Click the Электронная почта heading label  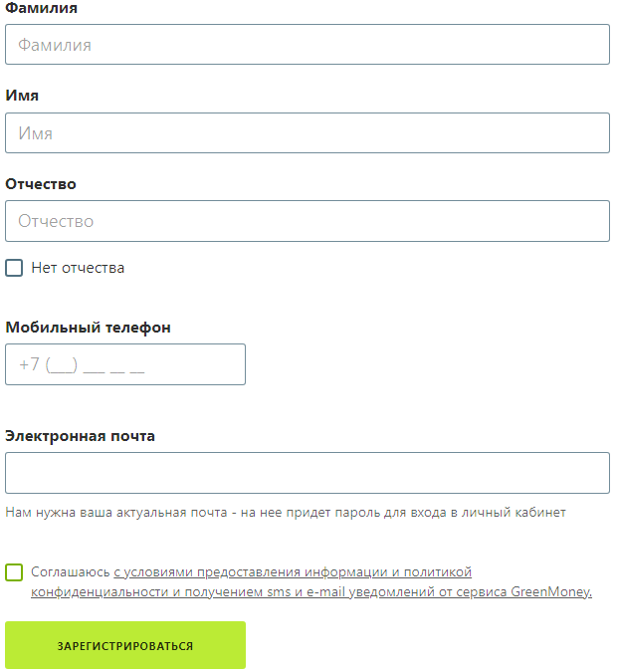(80, 436)
